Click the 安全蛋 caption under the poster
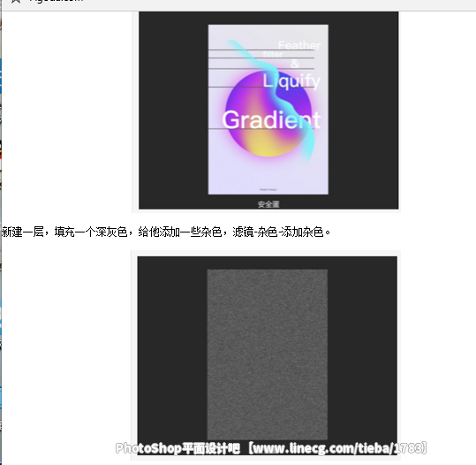 [x=268, y=204]
